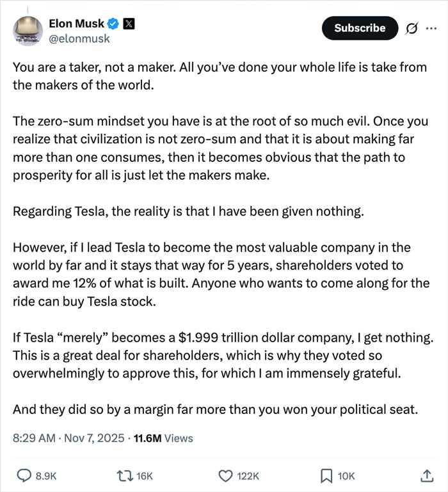Toggle the heart like icon
This screenshot has height=492, width=448.
[x=225, y=475]
